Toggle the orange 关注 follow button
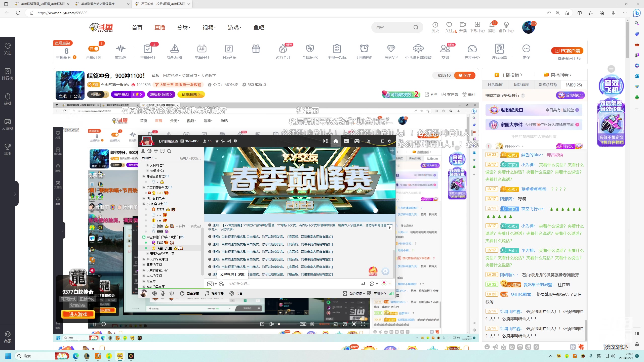Viewport: 644px width, 362px height. (465, 75)
